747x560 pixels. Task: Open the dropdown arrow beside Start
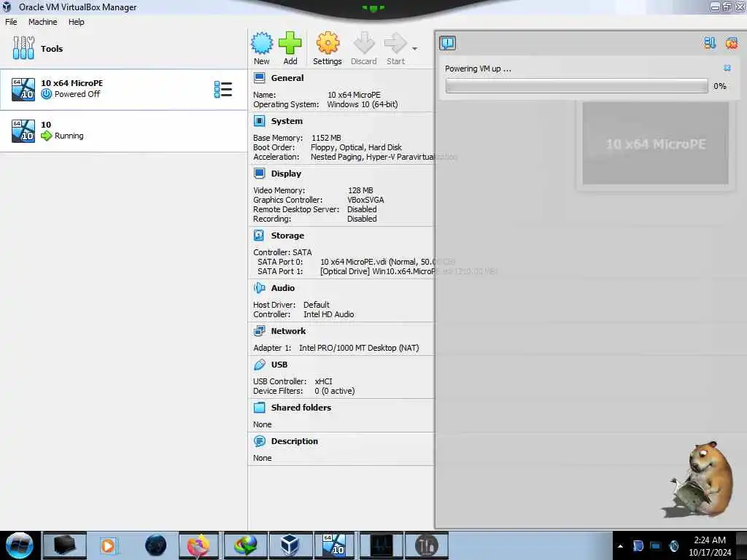coord(414,49)
